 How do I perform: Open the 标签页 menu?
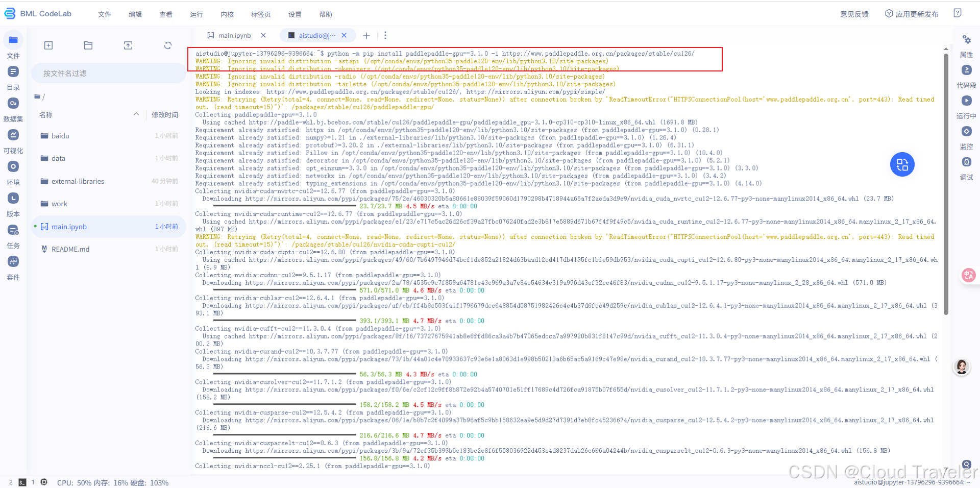coord(261,14)
